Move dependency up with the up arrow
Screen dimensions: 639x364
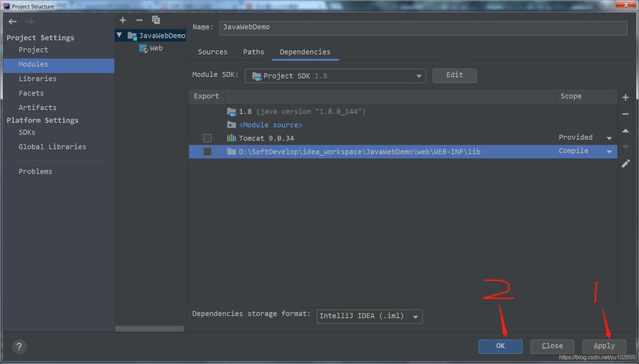pos(626,131)
